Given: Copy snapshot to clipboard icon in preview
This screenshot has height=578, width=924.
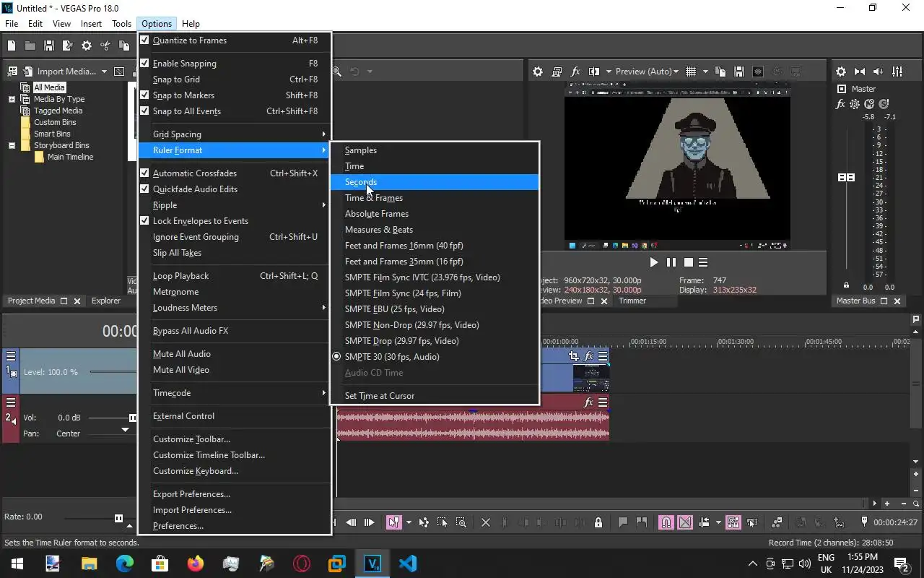Looking at the screenshot, I should click(720, 72).
